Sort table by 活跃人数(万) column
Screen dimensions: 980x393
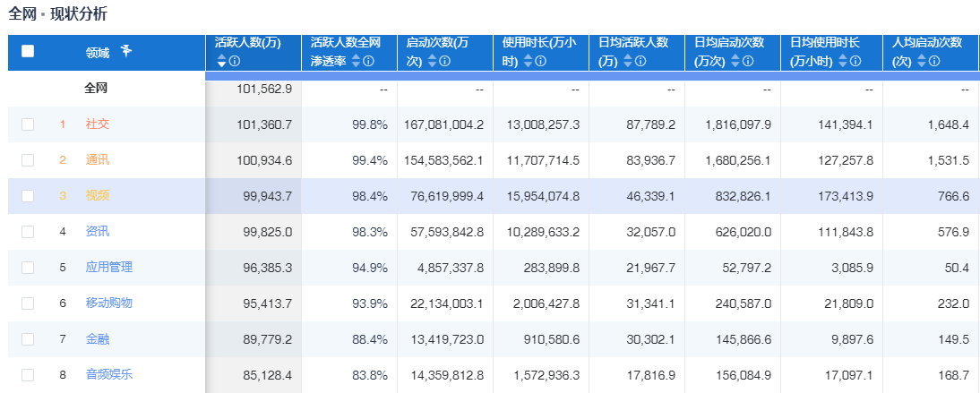coord(223,62)
